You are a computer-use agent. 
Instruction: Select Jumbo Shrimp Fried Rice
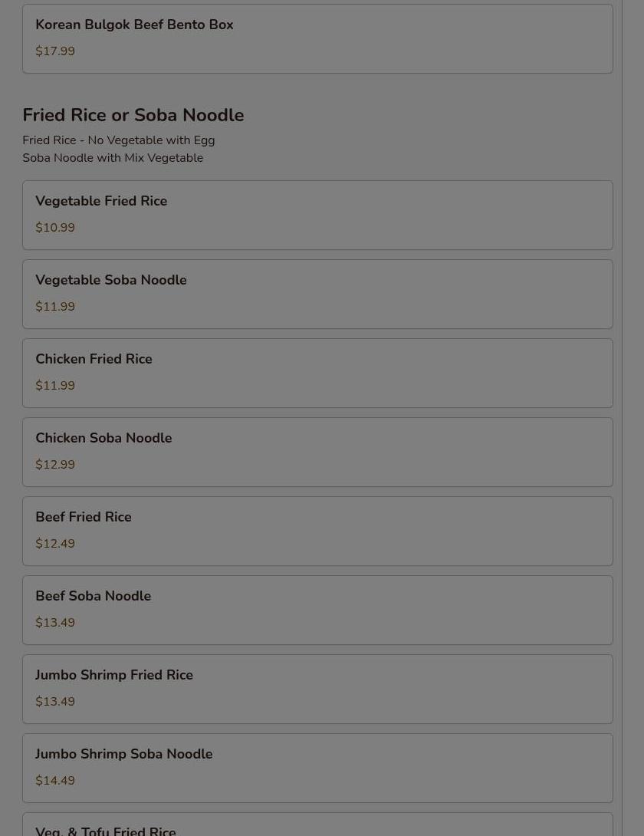[x=317, y=688]
